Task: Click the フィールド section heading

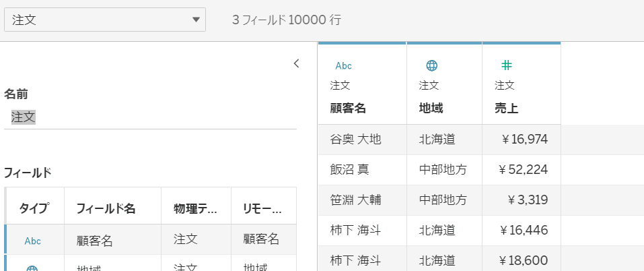Action: (x=28, y=173)
